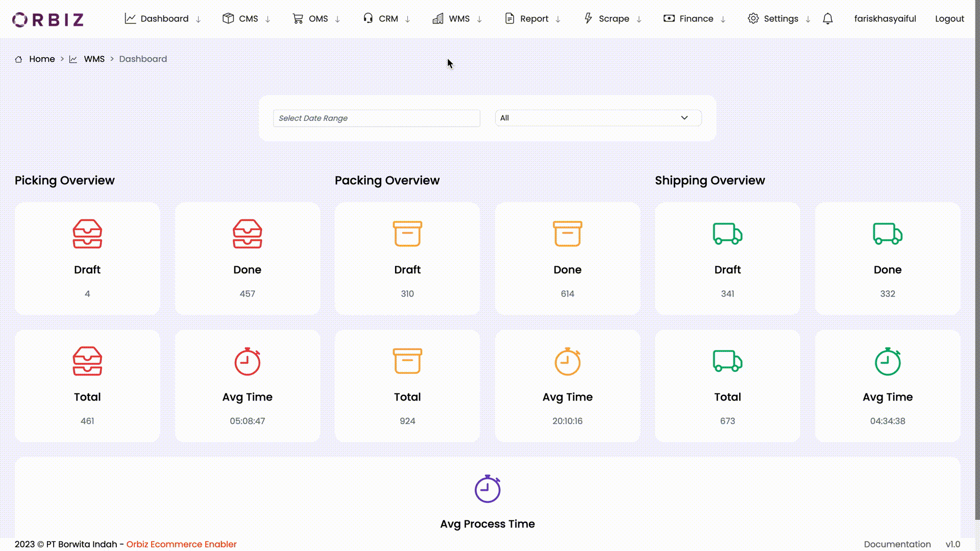
Task: Expand the All warehouse dropdown filter
Action: click(x=596, y=118)
